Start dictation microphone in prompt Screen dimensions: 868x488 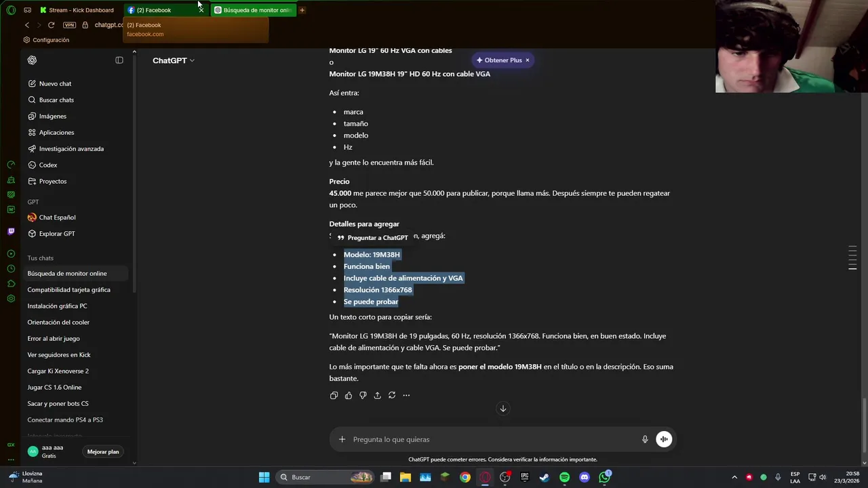tap(645, 439)
